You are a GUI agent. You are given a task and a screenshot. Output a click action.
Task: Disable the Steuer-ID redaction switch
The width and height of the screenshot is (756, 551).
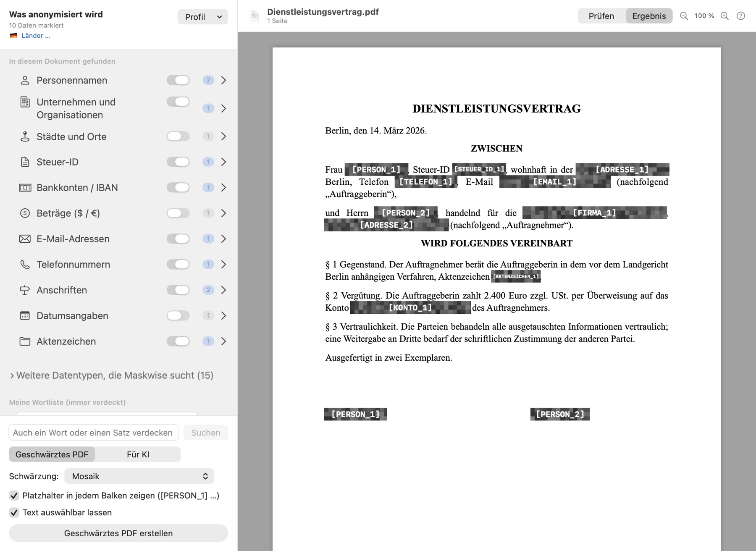[178, 162]
